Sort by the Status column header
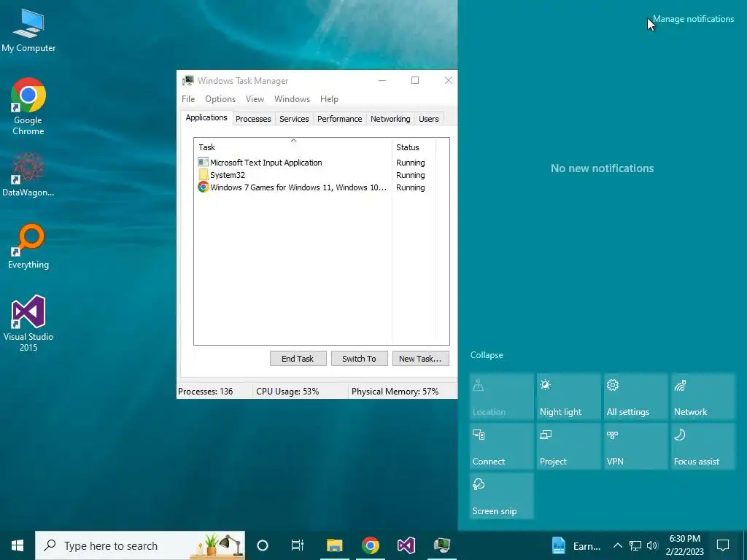747x560 pixels. point(414,147)
